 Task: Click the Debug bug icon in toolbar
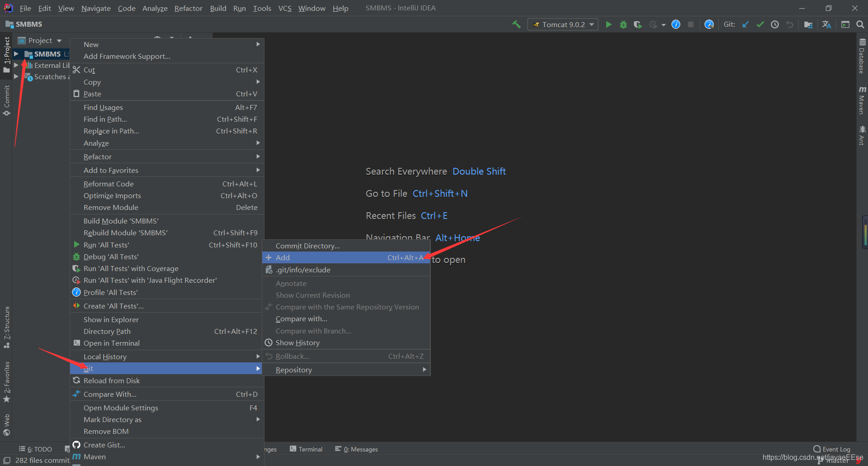pos(623,24)
